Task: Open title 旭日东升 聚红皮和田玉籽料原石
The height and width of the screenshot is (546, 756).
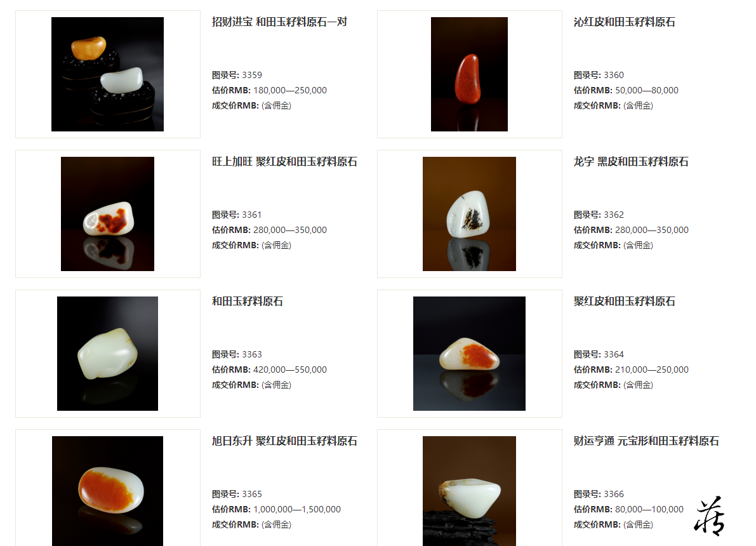Action: pyautogui.click(x=284, y=441)
